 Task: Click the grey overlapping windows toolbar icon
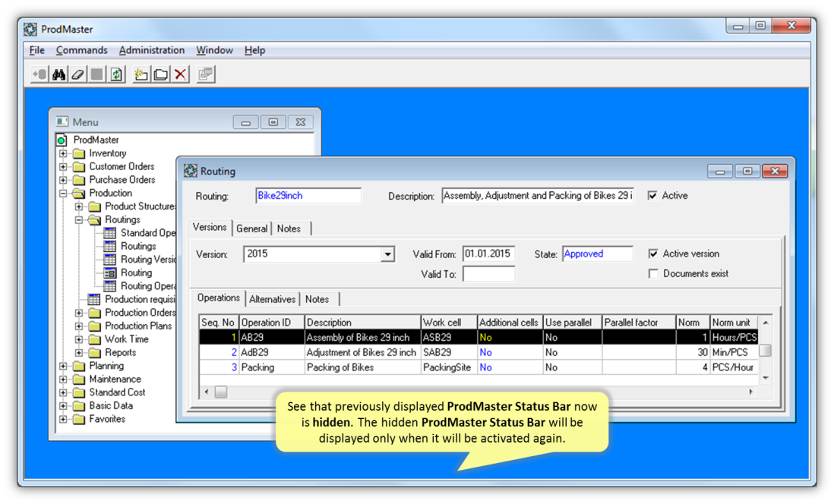[x=205, y=74]
